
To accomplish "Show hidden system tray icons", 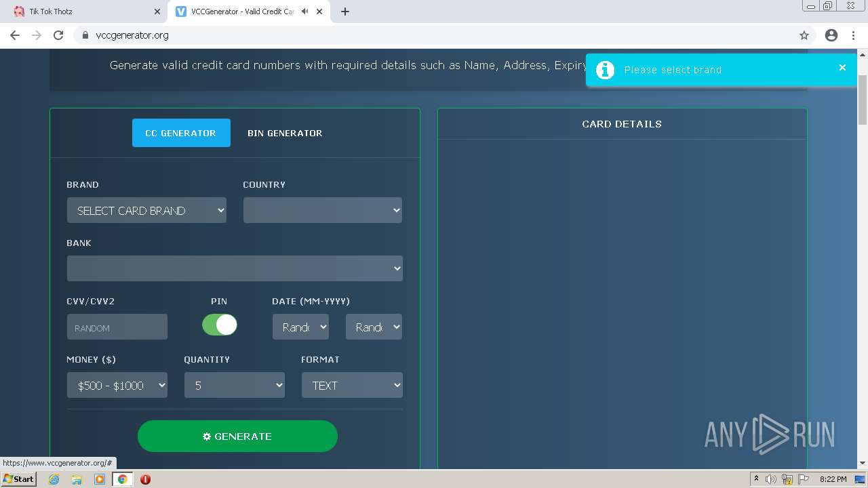I will [756, 479].
